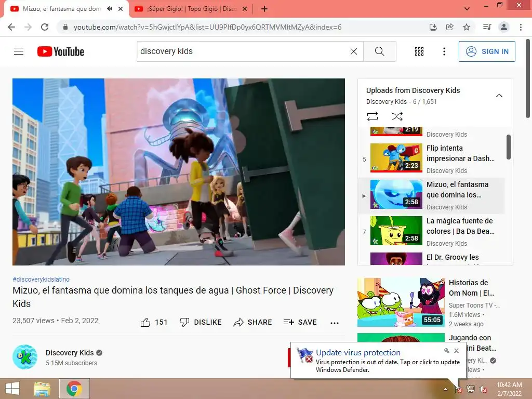This screenshot has height=399, width=532.
Task: Open the Discovery Kids channel name link
Action: click(70, 353)
